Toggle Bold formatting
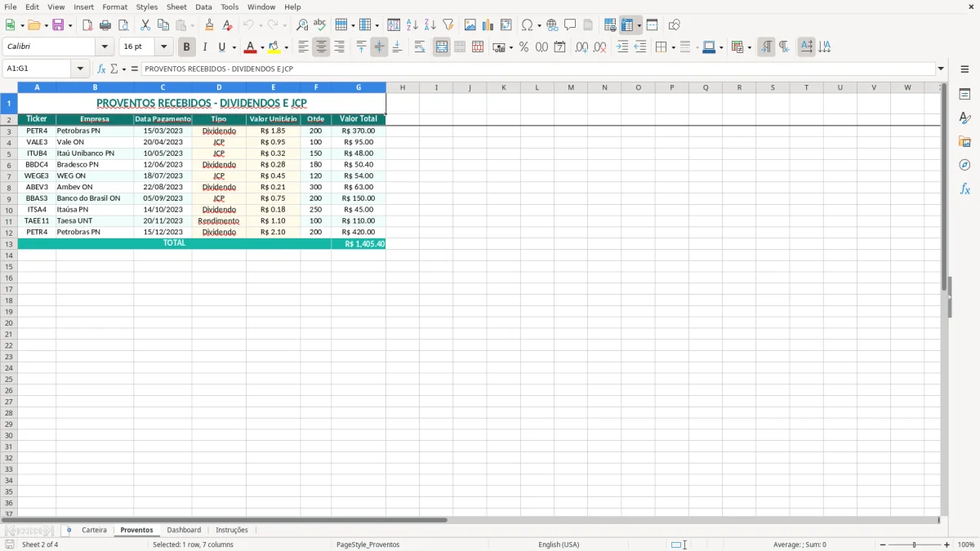980x551 pixels. coord(187,47)
